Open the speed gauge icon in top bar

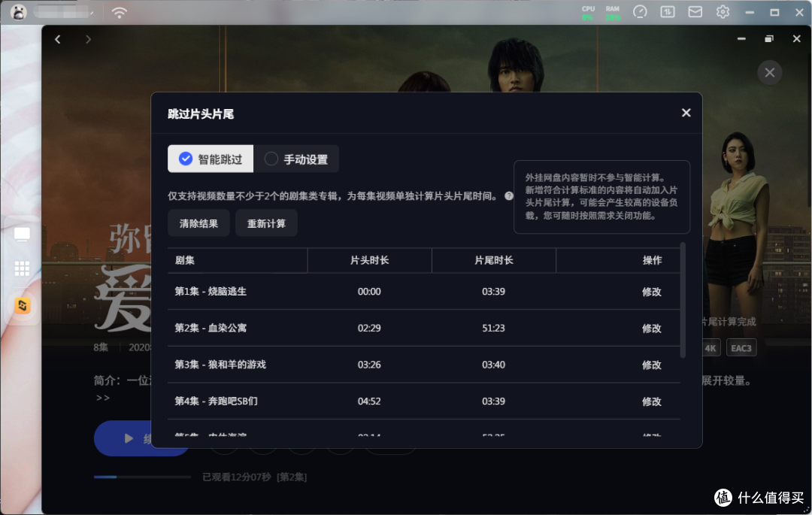640,12
